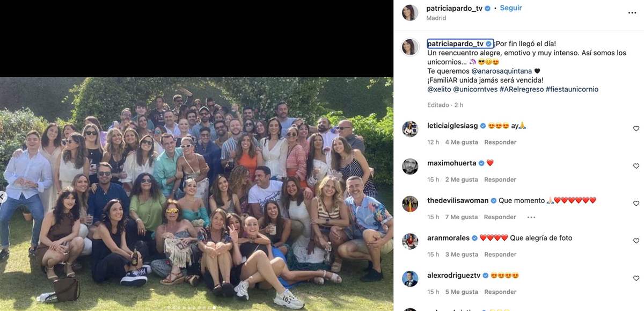The image size is (644, 311).
Task: View aranmorales' profile avatar
Action: (410, 241)
